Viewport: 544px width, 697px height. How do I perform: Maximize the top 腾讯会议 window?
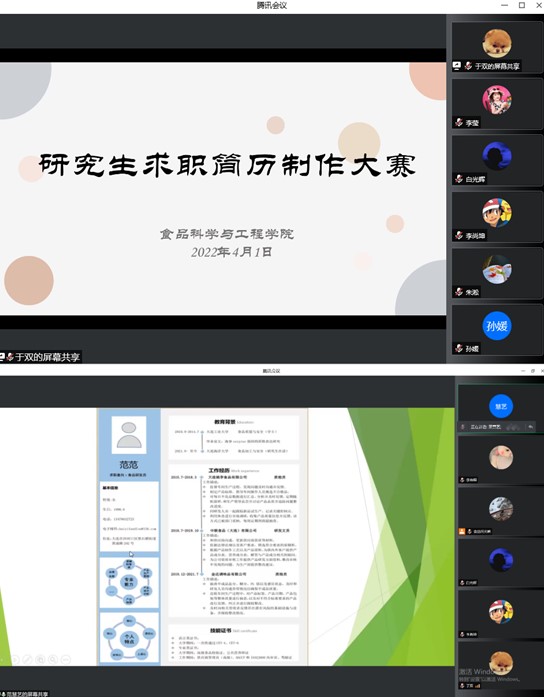click(x=522, y=5)
